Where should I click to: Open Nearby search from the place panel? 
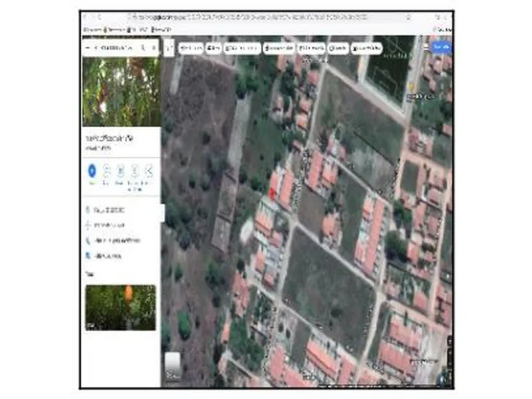click(x=120, y=170)
